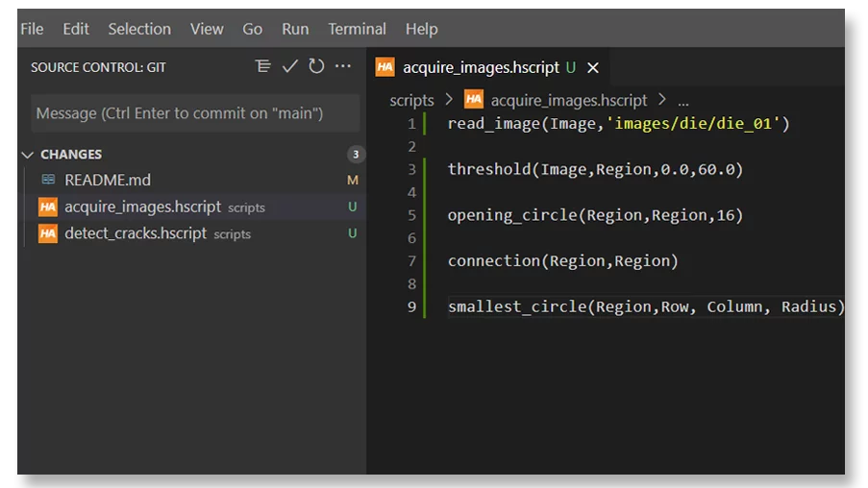868x488 pixels.
Task: Open the File menu
Action: point(32,29)
